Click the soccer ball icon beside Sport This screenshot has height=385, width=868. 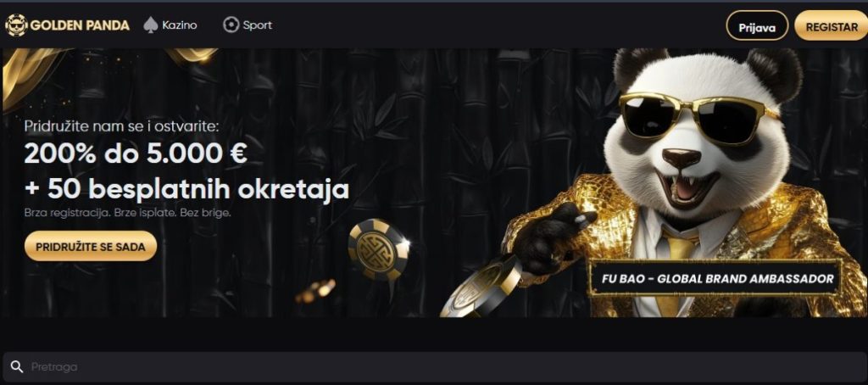pos(231,25)
